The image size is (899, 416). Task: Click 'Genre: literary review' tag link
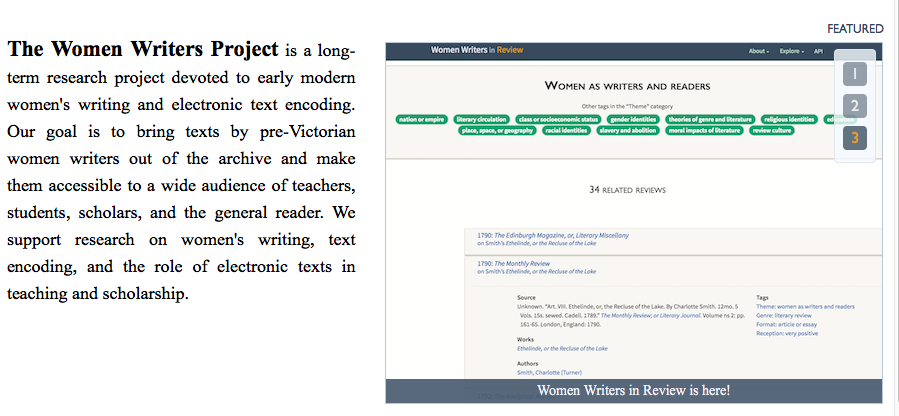coord(784,316)
